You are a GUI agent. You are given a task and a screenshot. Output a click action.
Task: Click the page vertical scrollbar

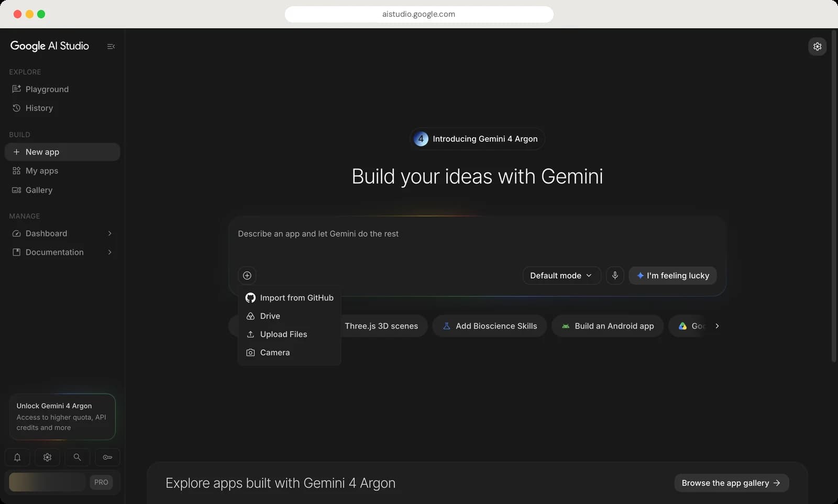point(834,196)
